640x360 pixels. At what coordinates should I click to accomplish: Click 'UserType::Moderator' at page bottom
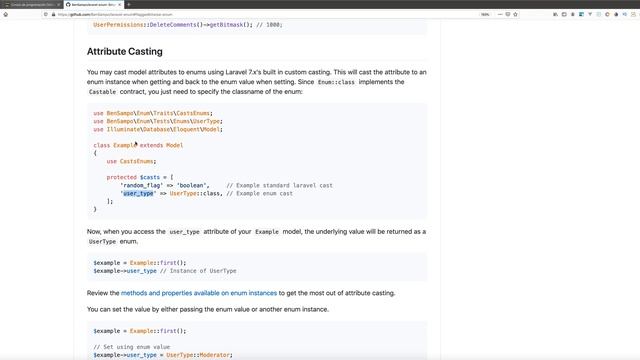coord(199,355)
